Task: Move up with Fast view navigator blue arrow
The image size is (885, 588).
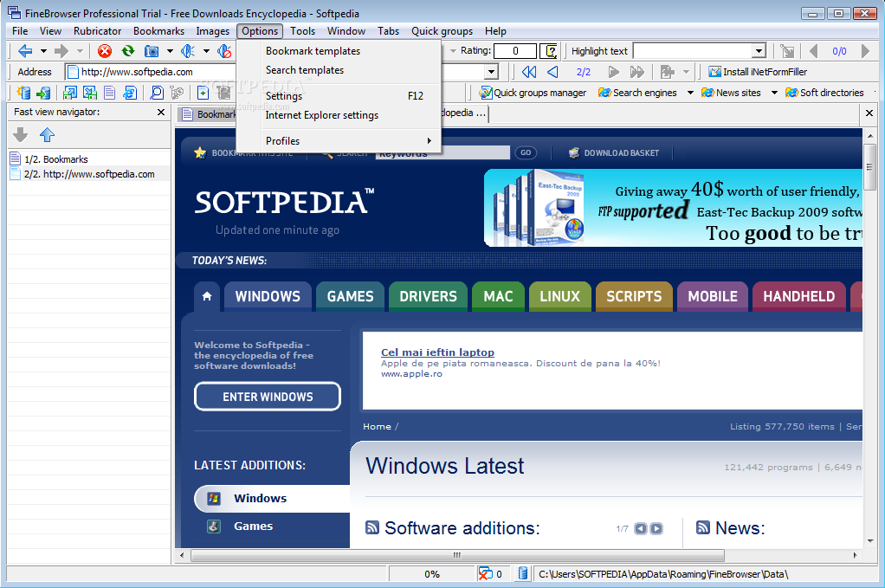Action: 47,134
